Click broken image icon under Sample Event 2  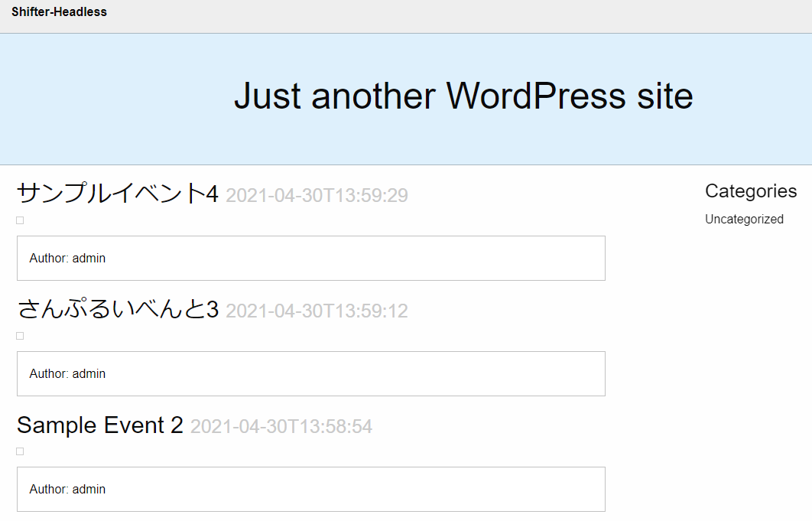(x=20, y=451)
